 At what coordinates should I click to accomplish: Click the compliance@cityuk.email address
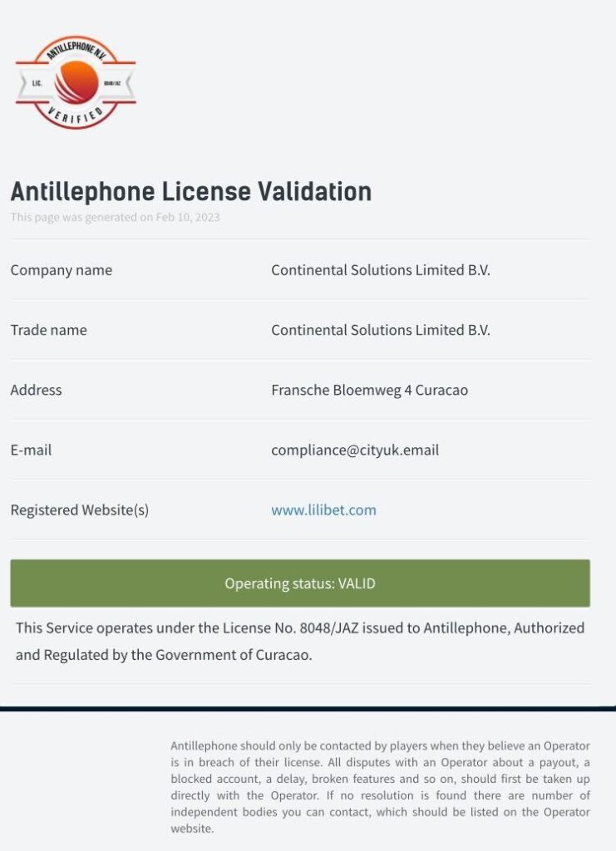point(354,450)
